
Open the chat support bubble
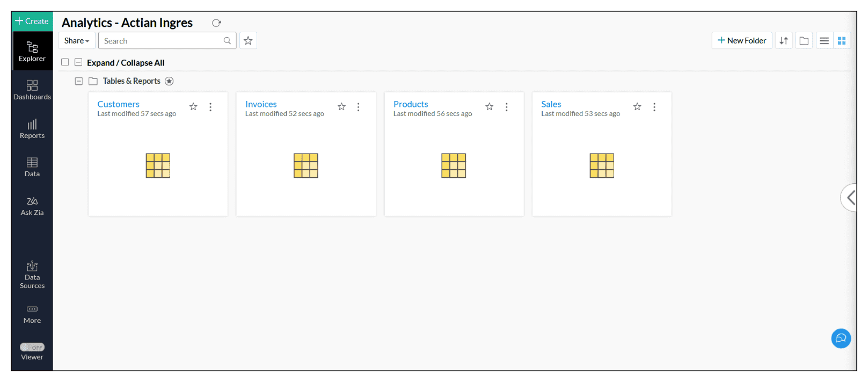click(841, 338)
